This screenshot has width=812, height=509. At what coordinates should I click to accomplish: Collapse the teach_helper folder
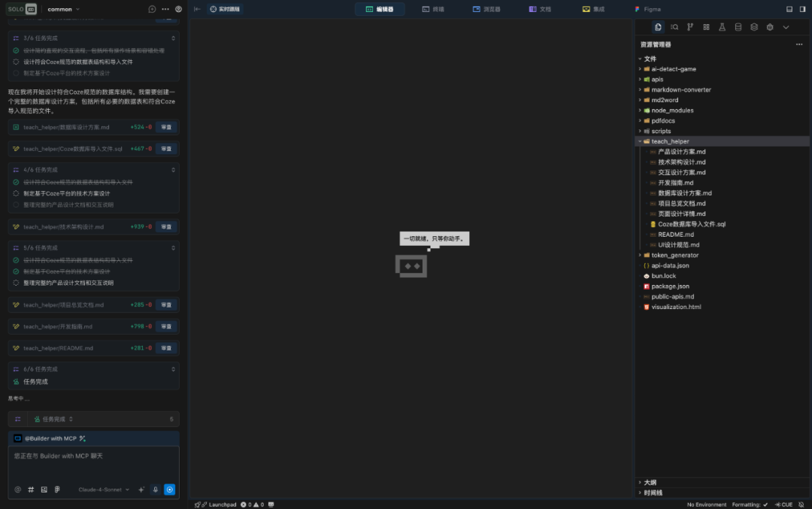click(669, 141)
